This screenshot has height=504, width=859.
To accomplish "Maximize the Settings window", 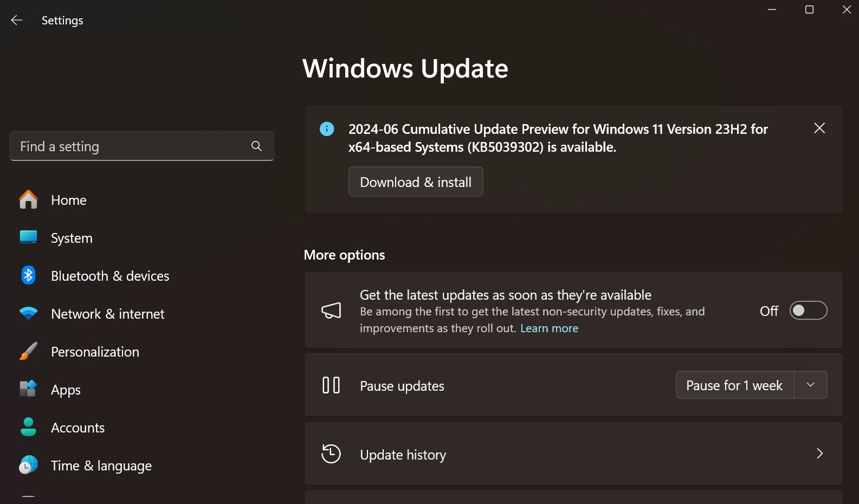I will 809,10.
